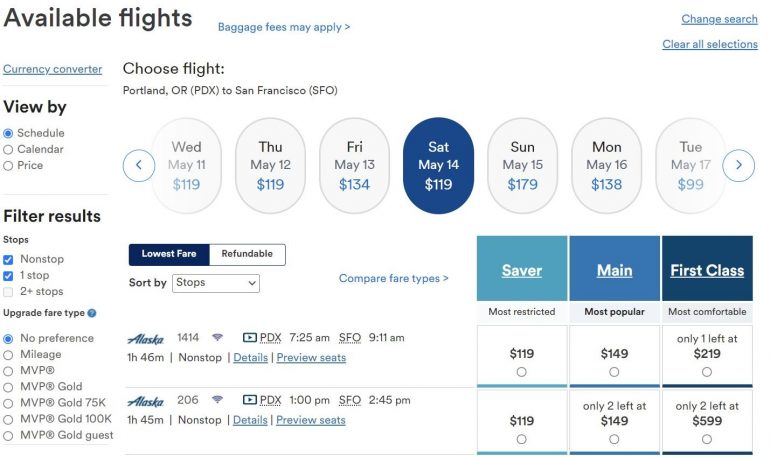This screenshot has height=457, width=770.
Task: Click the Alaska logo for flight 1414
Action: point(146,339)
